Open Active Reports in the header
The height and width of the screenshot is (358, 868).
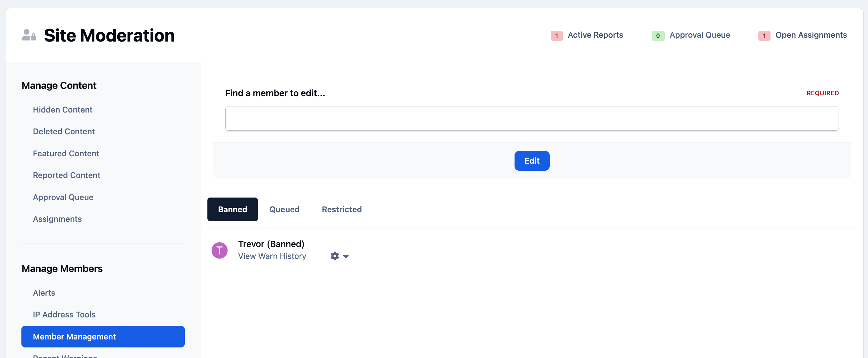[595, 35]
